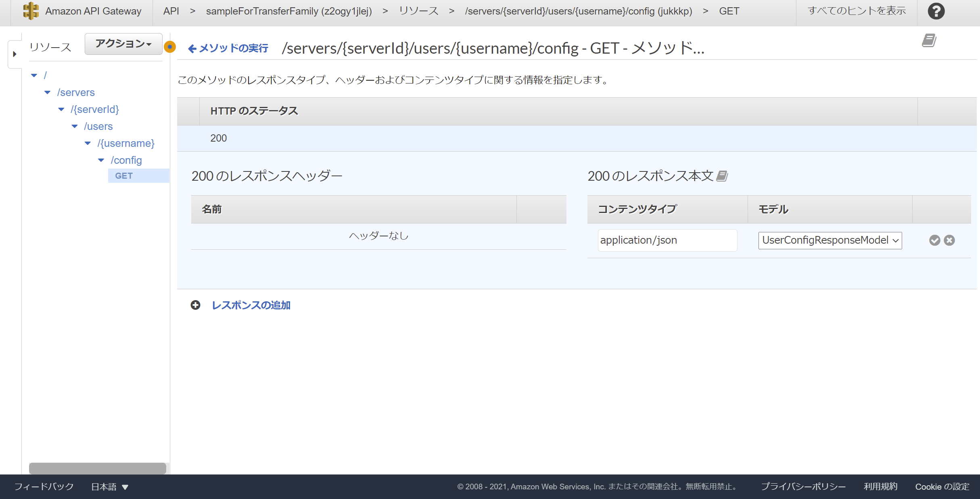This screenshot has height=499, width=980.
Task: Collapse the /{username} tree node
Action: [87, 143]
